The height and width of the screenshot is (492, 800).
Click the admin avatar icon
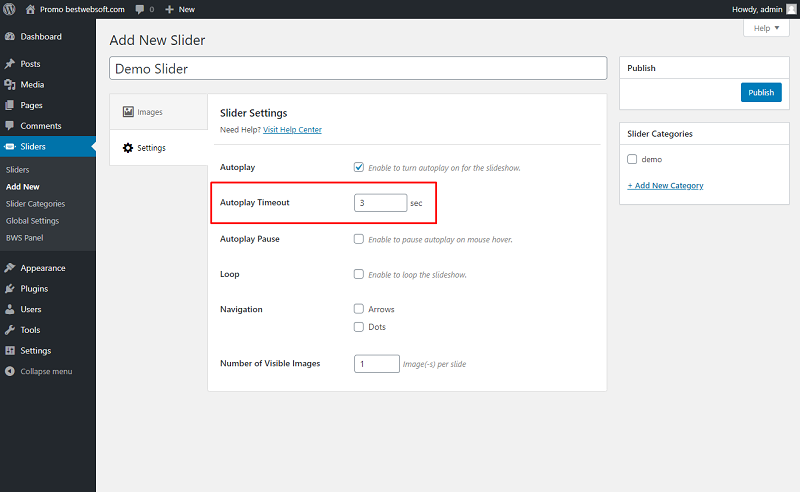click(791, 9)
